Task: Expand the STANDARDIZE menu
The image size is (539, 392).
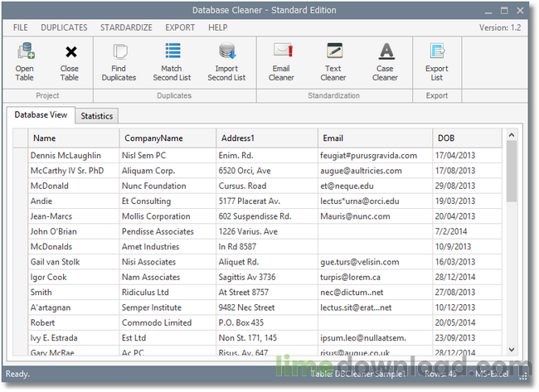Action: (126, 27)
